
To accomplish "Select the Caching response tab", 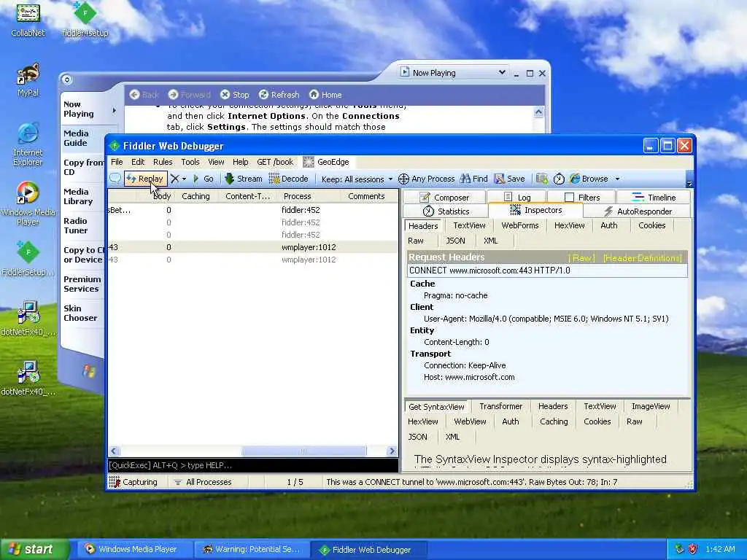I will [x=554, y=421].
